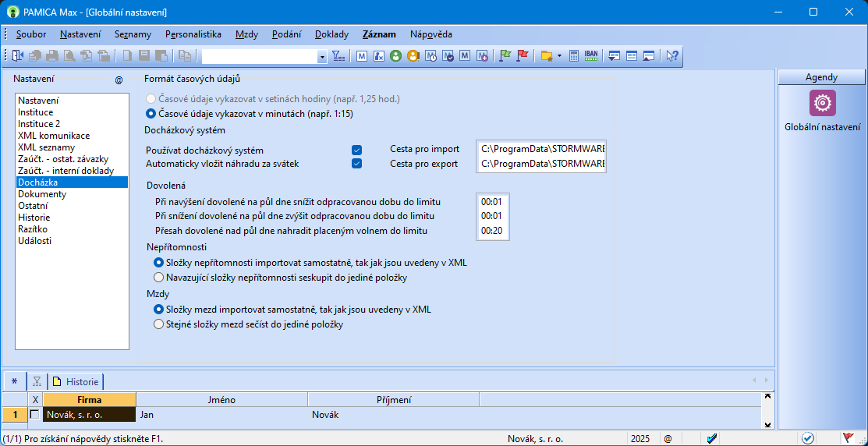The image size is (868, 446).
Task: Select Instituce 2 in settings list
Action: click(x=72, y=124)
